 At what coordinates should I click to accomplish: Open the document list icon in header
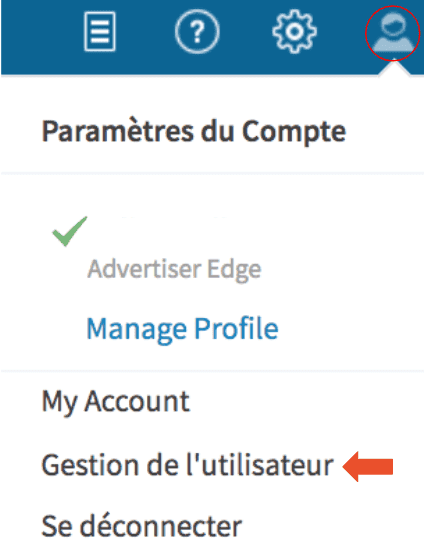(100, 31)
